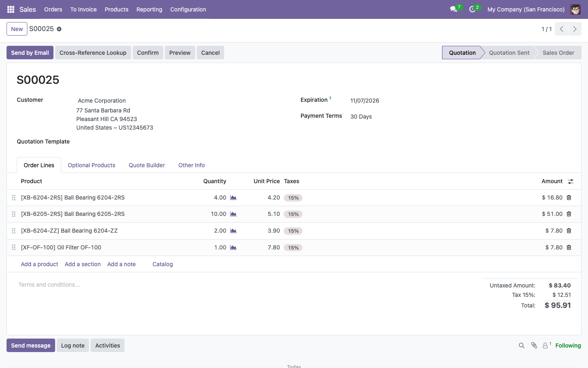Grab drag handle of Oil Filter OF-100 row
This screenshot has width=588, height=368.
coord(13,247)
